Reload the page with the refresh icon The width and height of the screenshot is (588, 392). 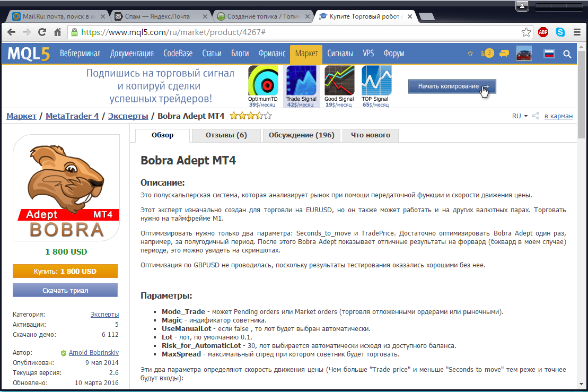(x=42, y=32)
